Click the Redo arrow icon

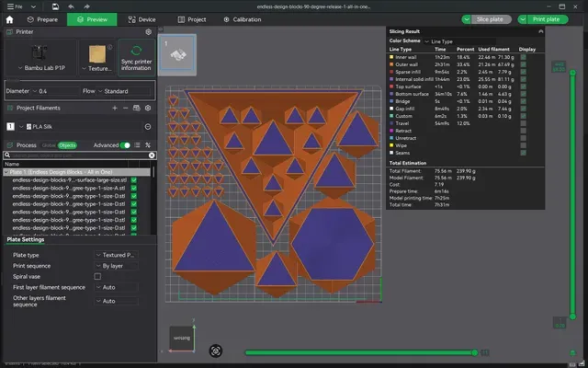point(86,6)
